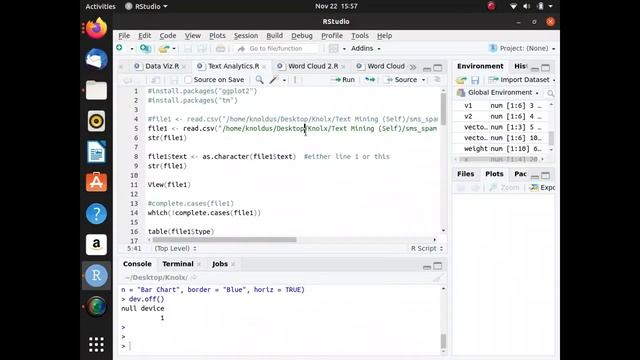Open the Addins dropdown
The width and height of the screenshot is (640, 360).
(x=365, y=49)
